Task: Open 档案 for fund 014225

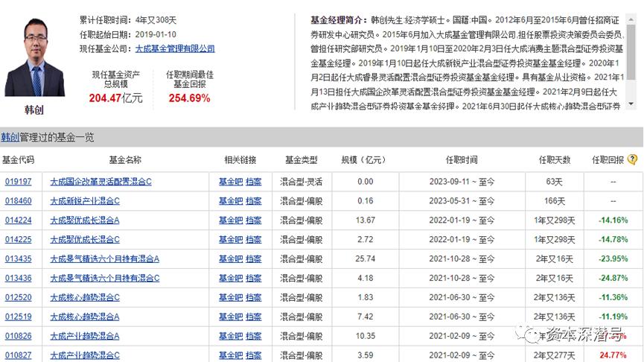Action: click(253, 240)
